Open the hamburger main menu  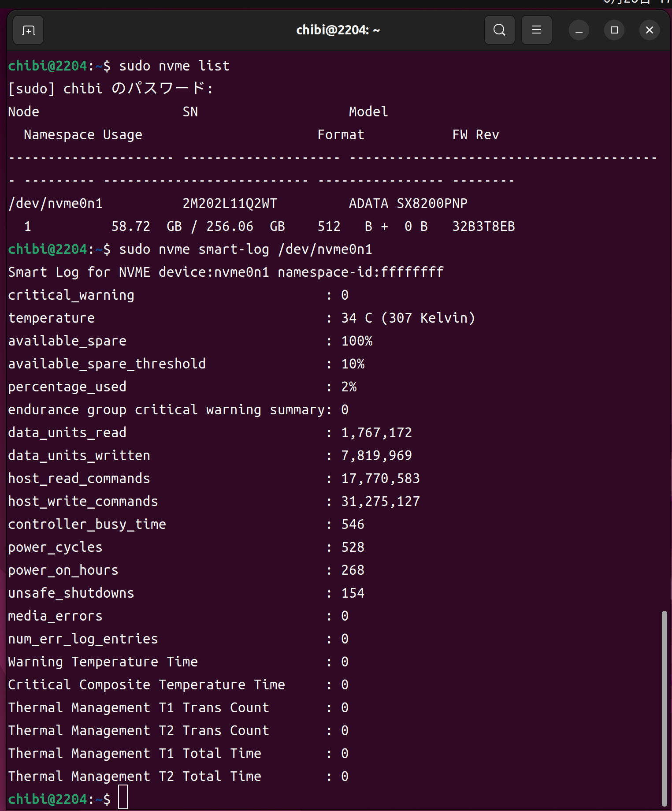(536, 30)
